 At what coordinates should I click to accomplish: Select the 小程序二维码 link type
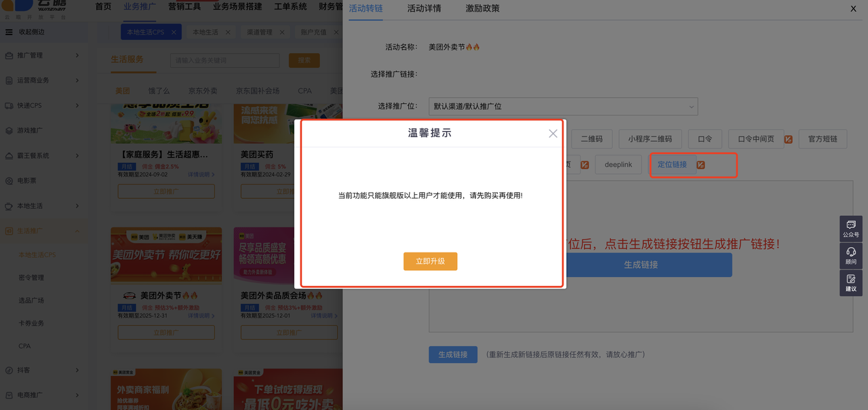tap(649, 139)
